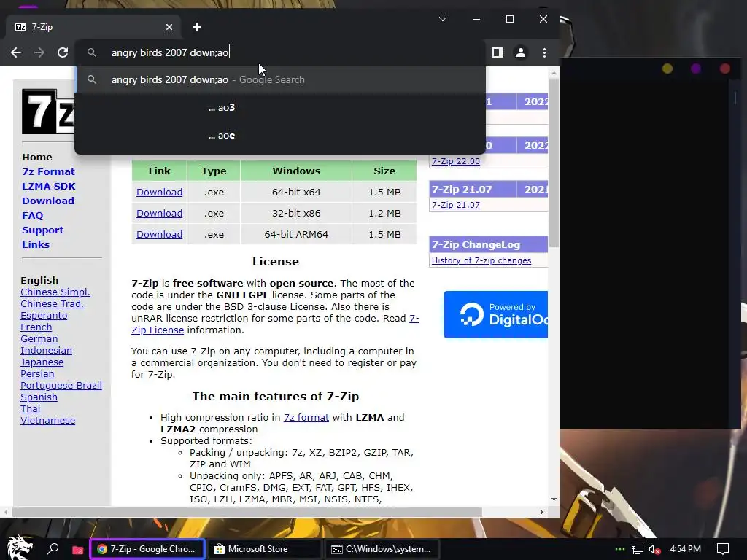Click the yellow dot in background window
Viewport: 747px width, 560px height.
(x=667, y=69)
